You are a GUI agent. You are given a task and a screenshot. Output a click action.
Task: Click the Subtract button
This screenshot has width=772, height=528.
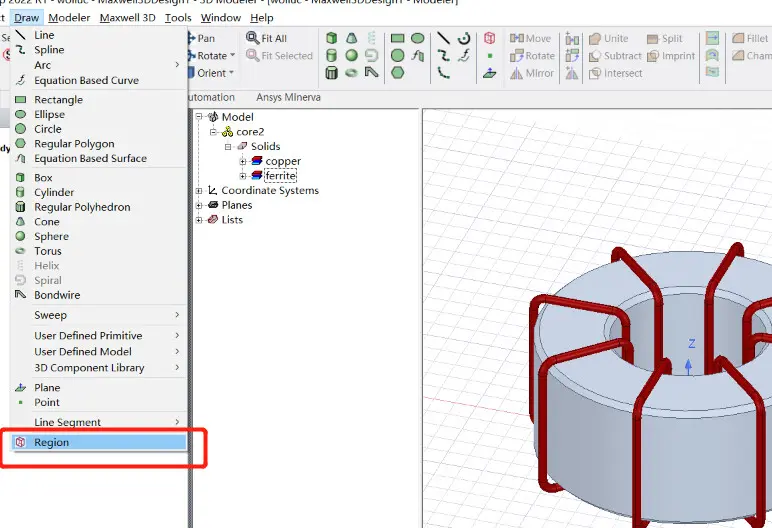(615, 56)
